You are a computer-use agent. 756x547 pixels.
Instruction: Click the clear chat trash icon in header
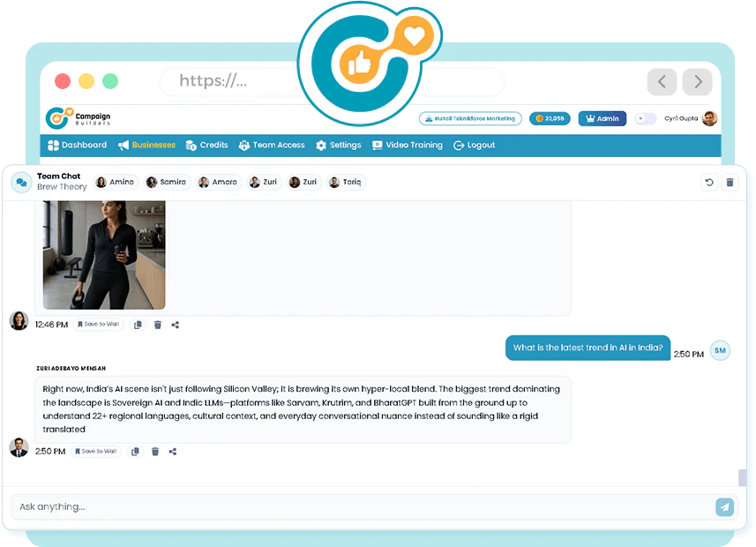click(730, 183)
